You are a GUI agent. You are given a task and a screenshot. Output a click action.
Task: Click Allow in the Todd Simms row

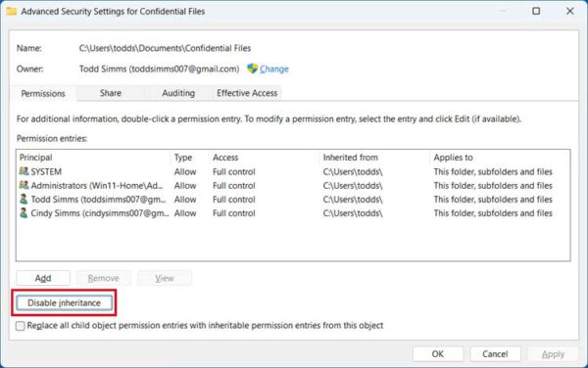(x=185, y=200)
